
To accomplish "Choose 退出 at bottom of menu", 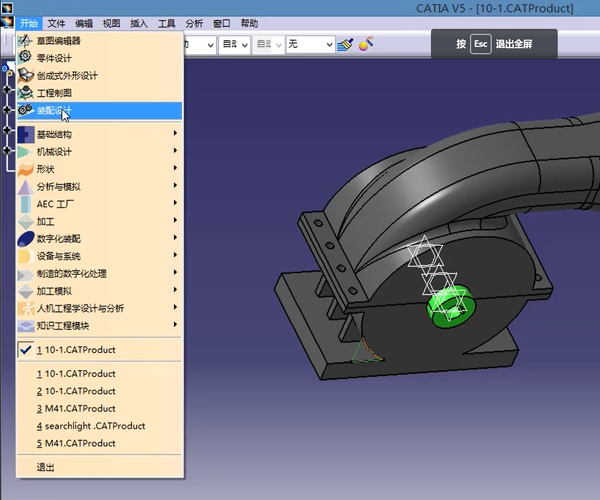I will pos(99,467).
